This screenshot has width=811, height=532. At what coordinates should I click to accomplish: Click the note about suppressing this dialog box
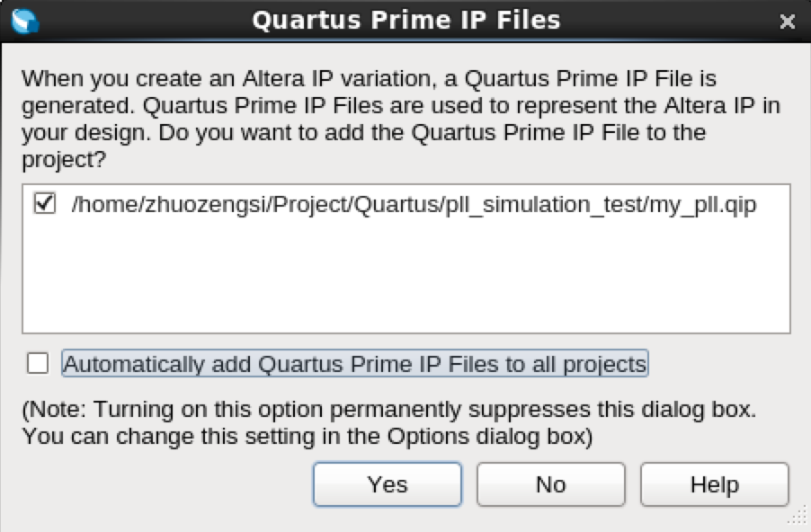point(389,422)
